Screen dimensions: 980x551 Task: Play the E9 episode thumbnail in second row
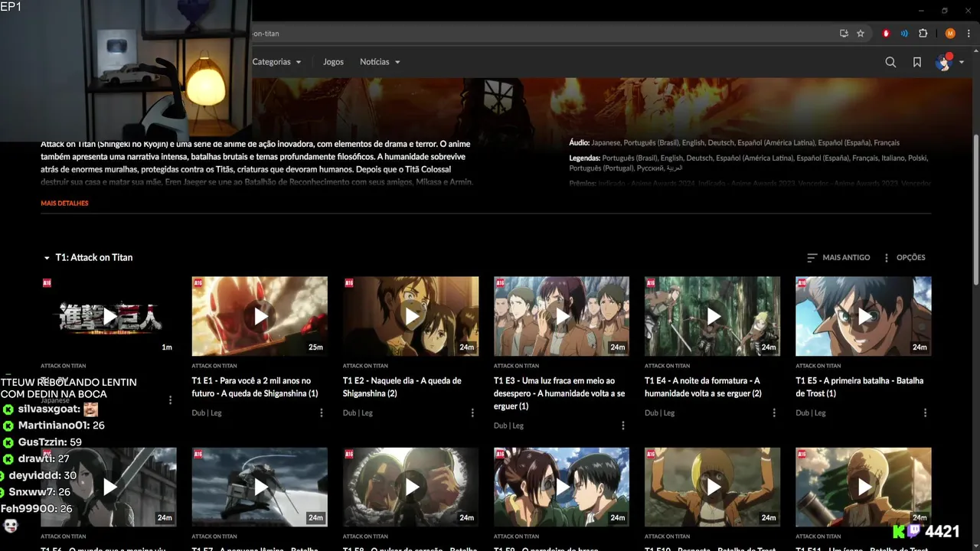561,487
